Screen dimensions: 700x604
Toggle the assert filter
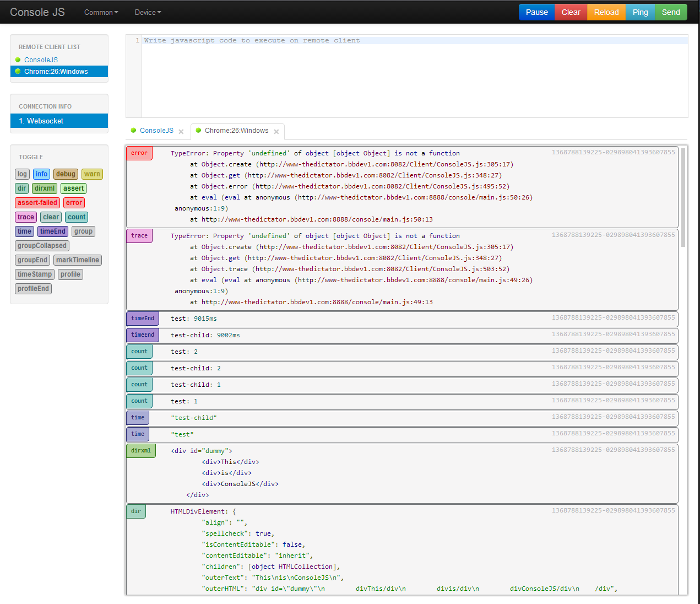click(x=73, y=188)
